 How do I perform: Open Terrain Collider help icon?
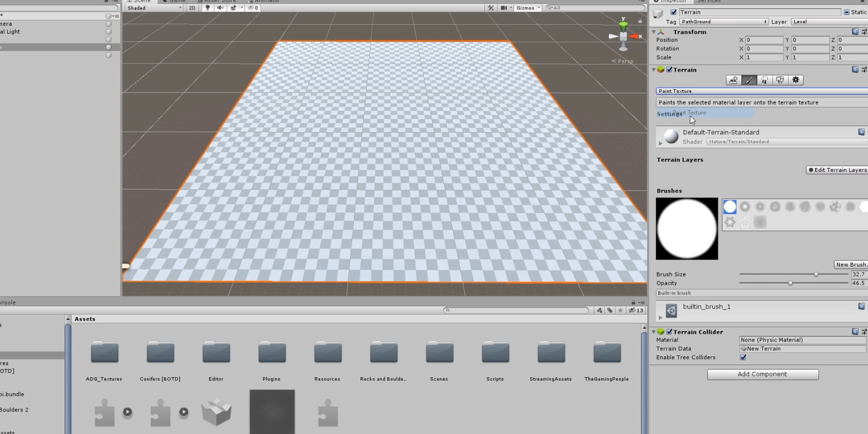coord(855,332)
